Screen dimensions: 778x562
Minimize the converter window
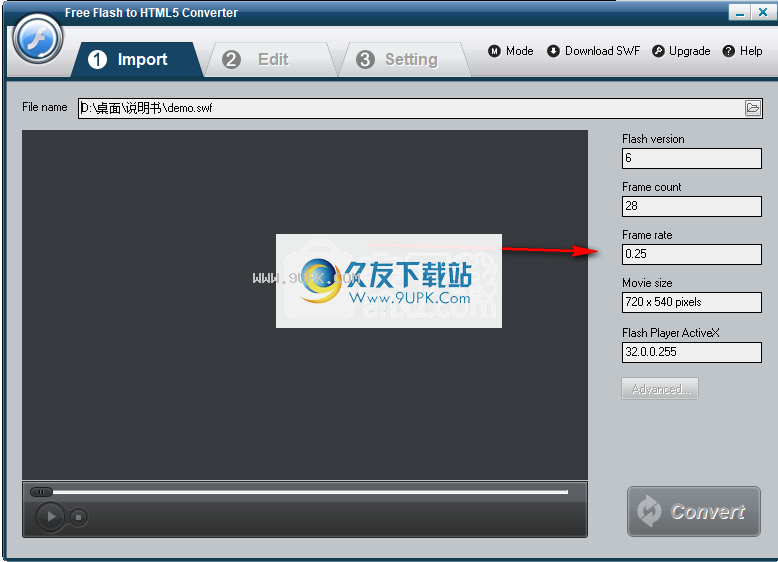[x=739, y=12]
